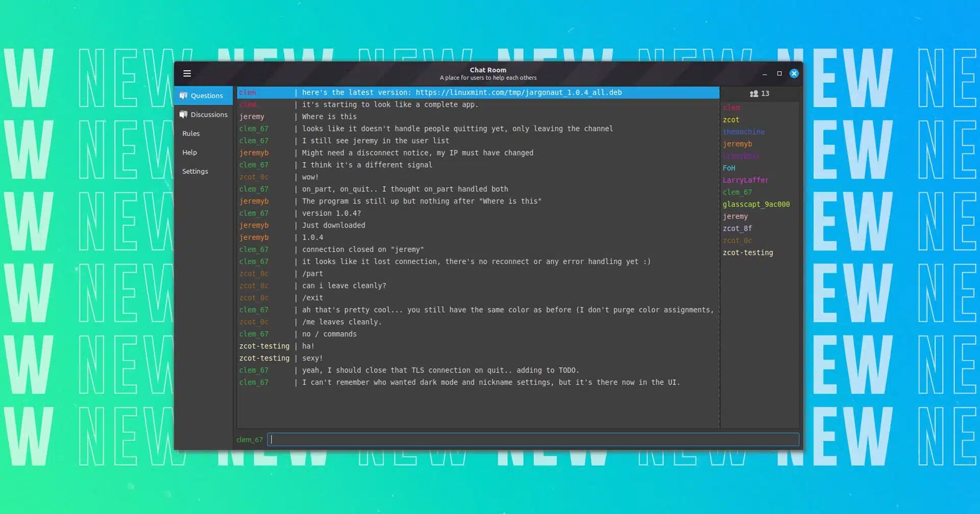Click the clem_67 nickname label beside the input

click(x=250, y=440)
